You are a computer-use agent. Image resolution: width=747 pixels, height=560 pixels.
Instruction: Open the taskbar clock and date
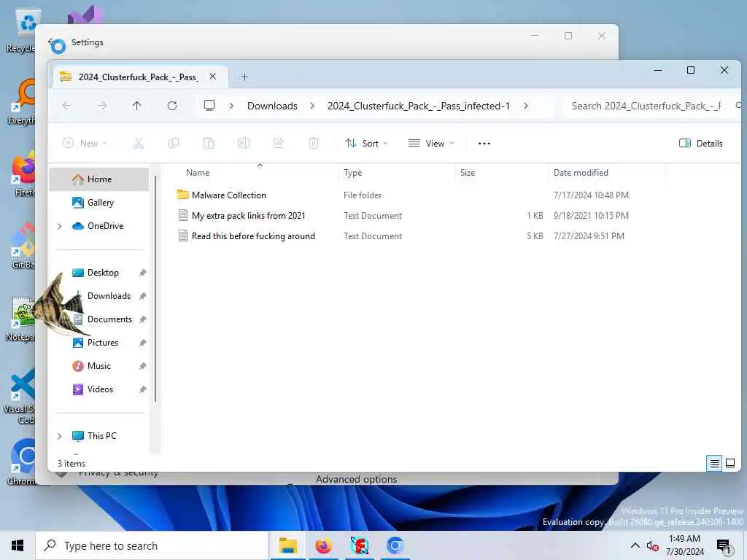pos(684,545)
